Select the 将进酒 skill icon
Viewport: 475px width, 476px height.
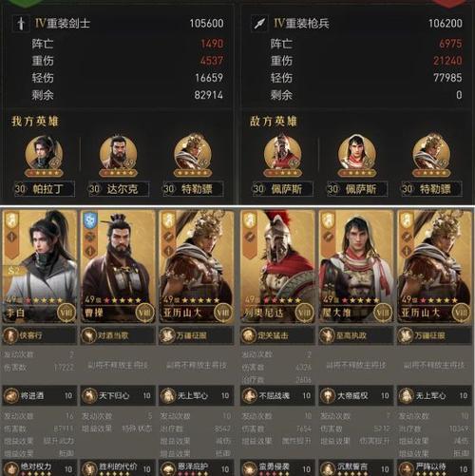(x=11, y=395)
